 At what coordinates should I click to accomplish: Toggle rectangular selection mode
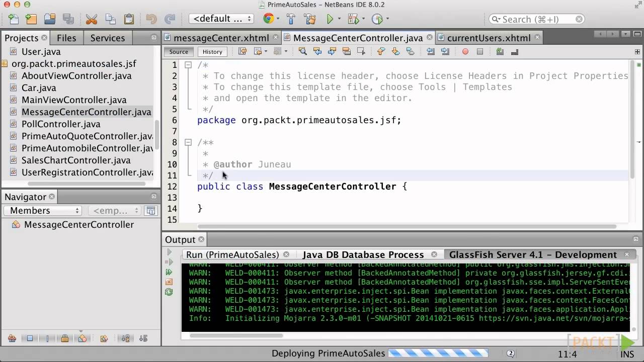(x=361, y=51)
